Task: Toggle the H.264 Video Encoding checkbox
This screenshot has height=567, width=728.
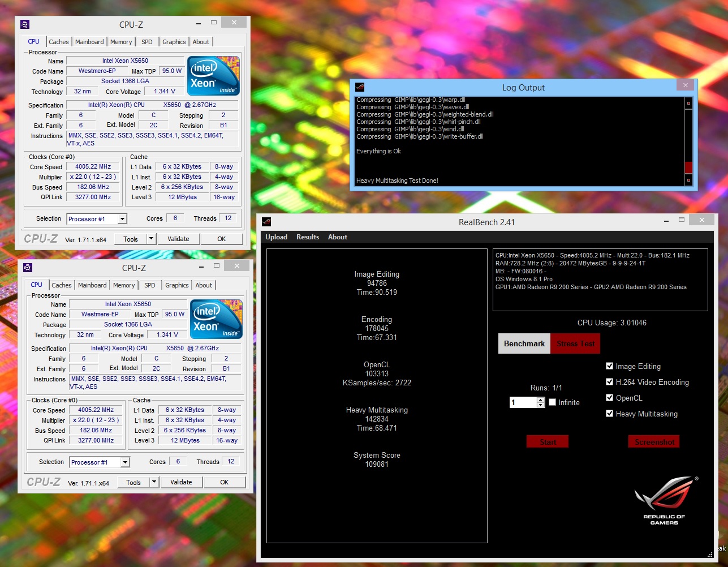Action: pyautogui.click(x=609, y=382)
